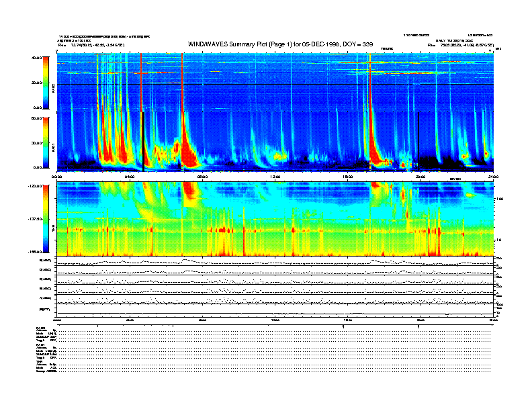Click 00:00 tick label under RAD1 spectrogram
Viewport: 532px width, 411px height.
56,177
